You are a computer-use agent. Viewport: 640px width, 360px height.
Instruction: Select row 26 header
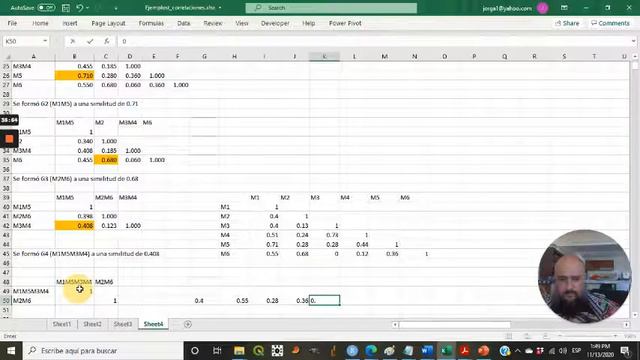6,76
